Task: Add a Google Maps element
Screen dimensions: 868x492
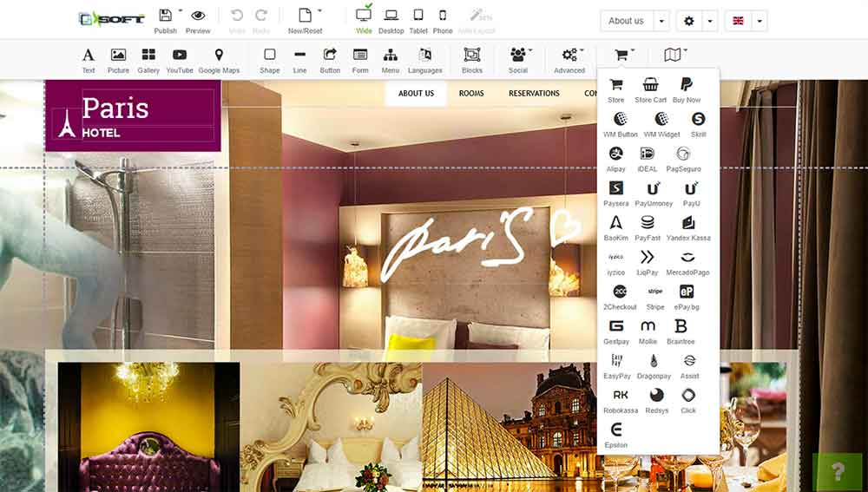Action: (220, 61)
